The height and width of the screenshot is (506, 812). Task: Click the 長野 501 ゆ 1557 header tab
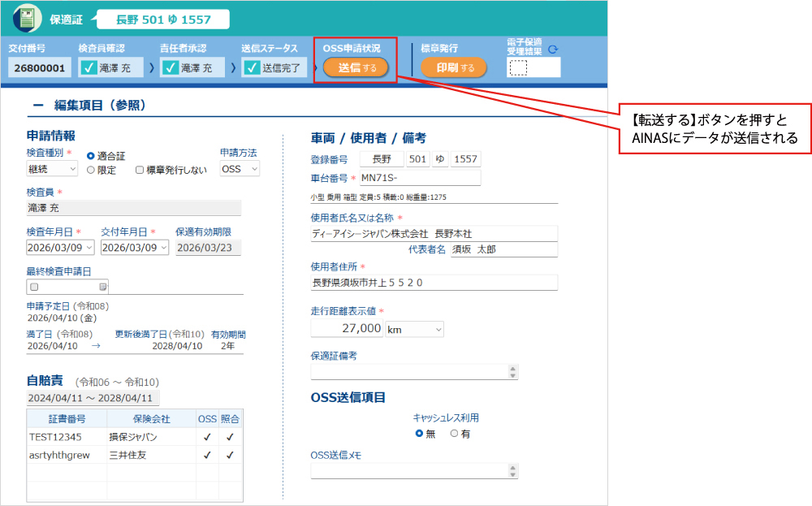tap(163, 19)
